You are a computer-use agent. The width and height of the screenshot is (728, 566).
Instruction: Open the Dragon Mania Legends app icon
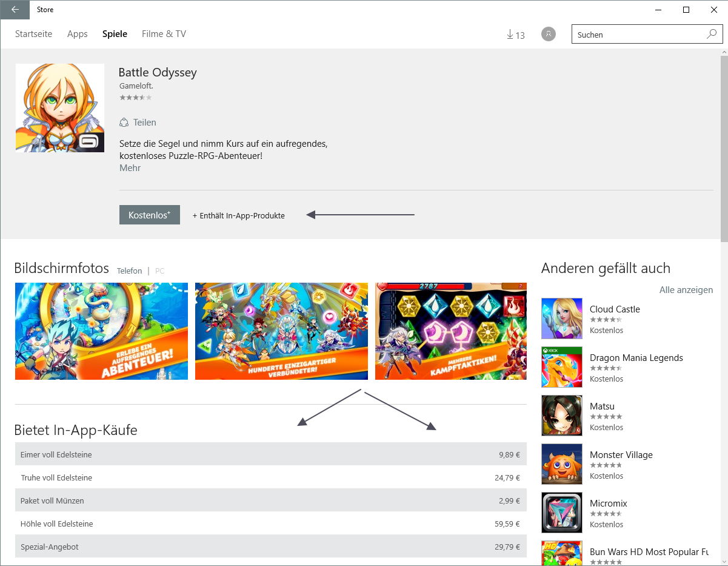click(561, 367)
